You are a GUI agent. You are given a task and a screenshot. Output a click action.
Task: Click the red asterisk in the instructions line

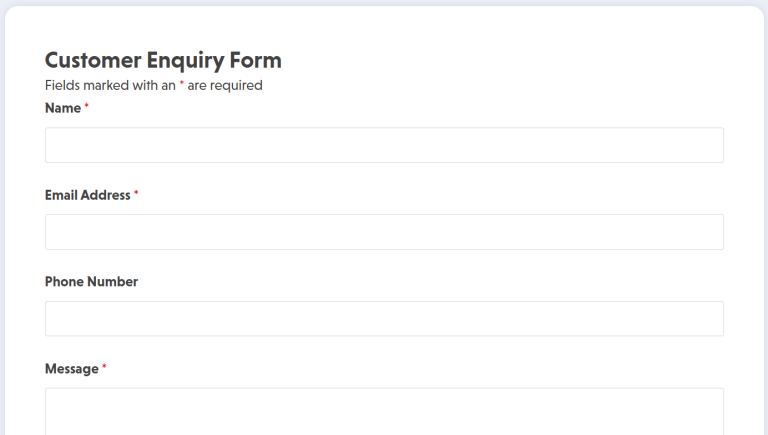click(x=181, y=84)
